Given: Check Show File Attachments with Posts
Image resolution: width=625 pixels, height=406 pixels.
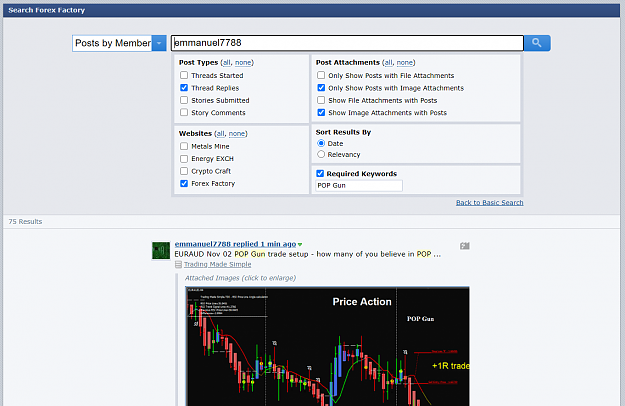Looking at the screenshot, I should click(x=321, y=100).
